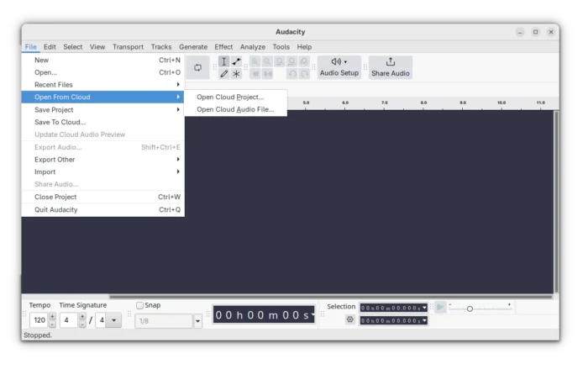Image resolution: width=588 pixels, height=369 pixels.
Task: Select the Selection (I-beam) tool
Action: pos(224,61)
